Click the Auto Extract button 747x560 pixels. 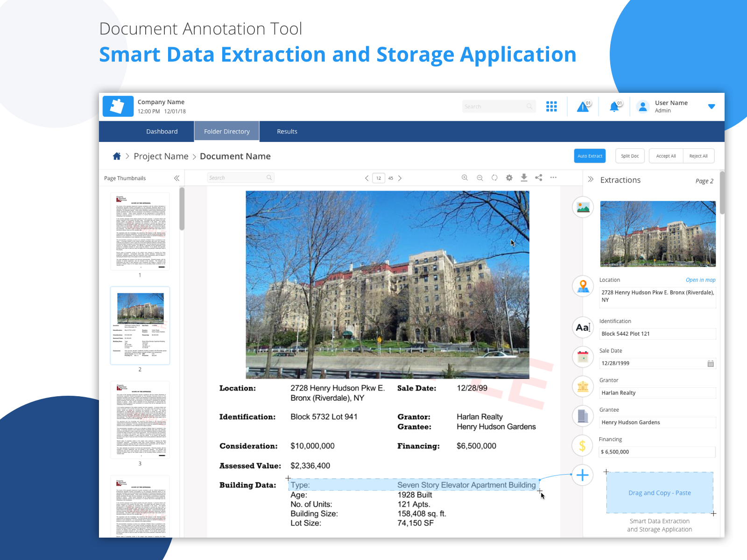[590, 156]
